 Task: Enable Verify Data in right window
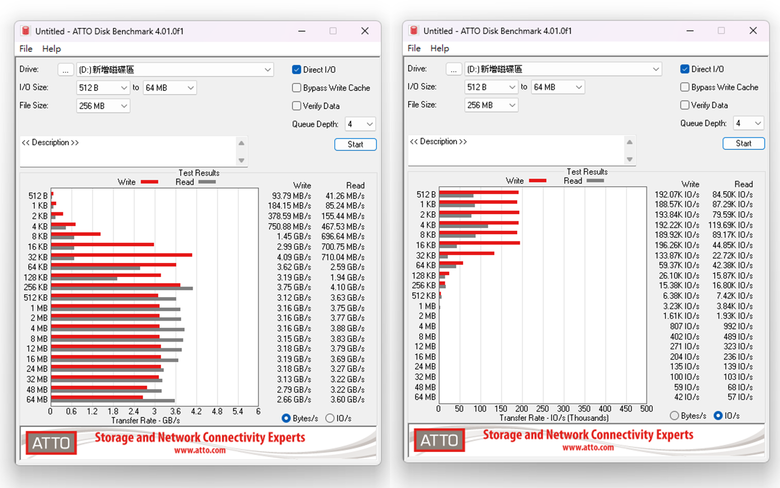pos(684,105)
